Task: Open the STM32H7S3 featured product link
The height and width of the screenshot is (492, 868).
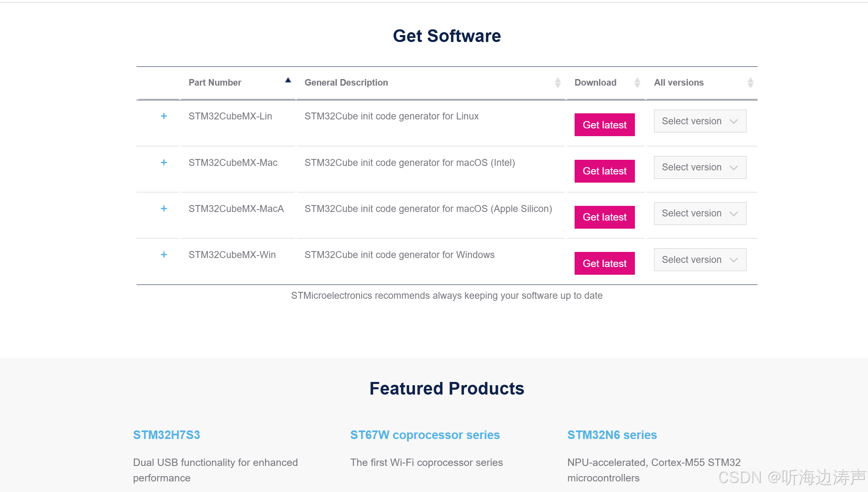Action: click(x=167, y=435)
